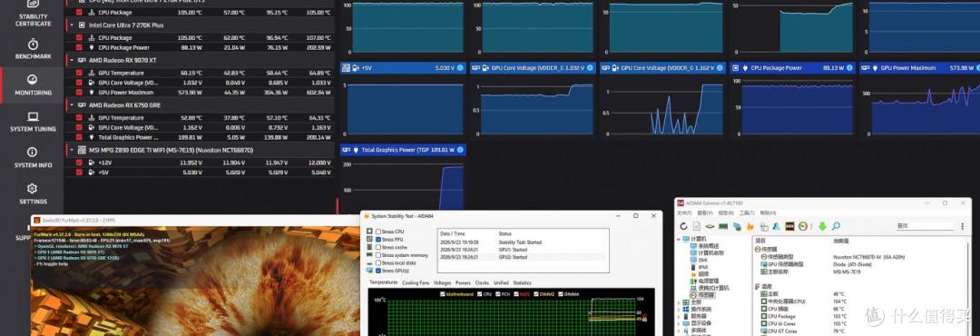Image resolution: width=980 pixels, height=336 pixels.
Task: Click info icon on +5V graph header
Action: 460,67
